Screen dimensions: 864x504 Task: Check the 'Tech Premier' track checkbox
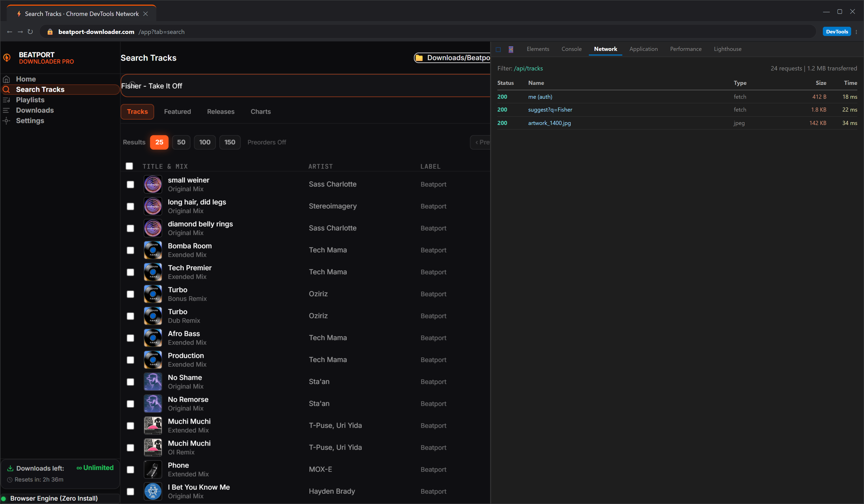pyautogui.click(x=130, y=272)
